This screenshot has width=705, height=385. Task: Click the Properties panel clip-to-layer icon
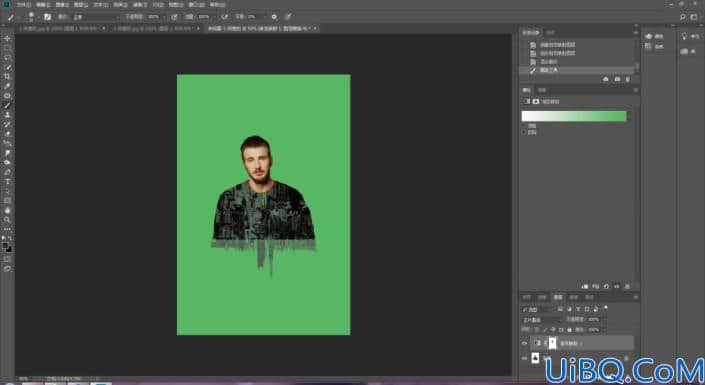pyautogui.click(x=585, y=286)
